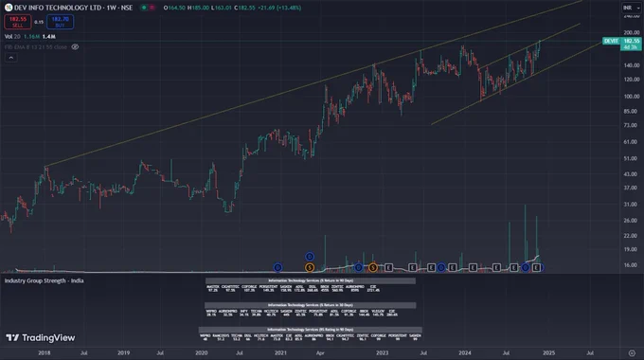Click the 22.00 price axis label
The image size is (644, 360).
point(632,236)
